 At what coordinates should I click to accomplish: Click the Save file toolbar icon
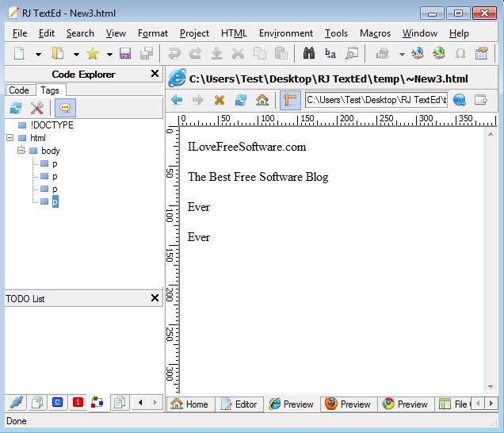coord(125,54)
